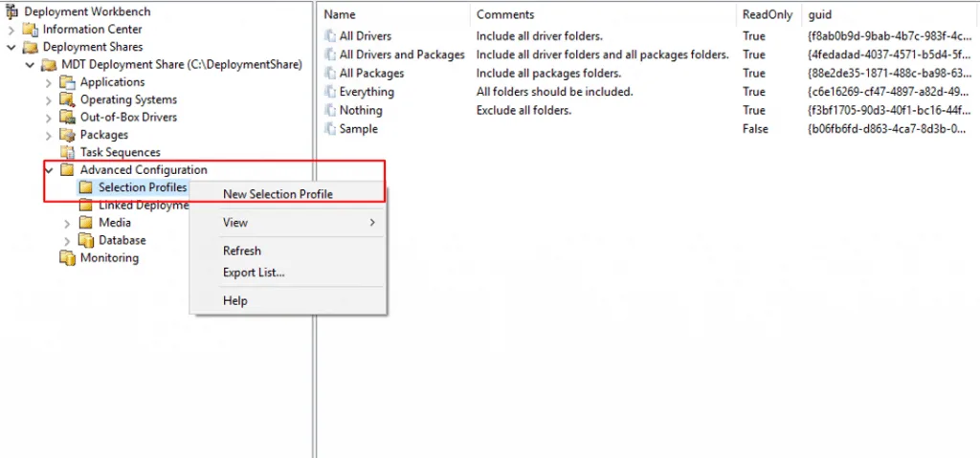This screenshot has width=980, height=458.
Task: Click the guid starting with {c6e16269
Action: click(x=890, y=92)
